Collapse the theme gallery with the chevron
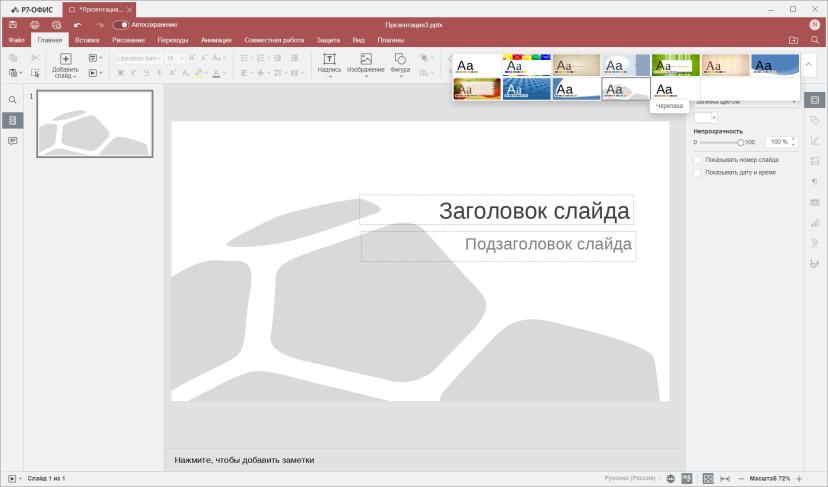Image resolution: width=828 pixels, height=487 pixels. point(808,64)
